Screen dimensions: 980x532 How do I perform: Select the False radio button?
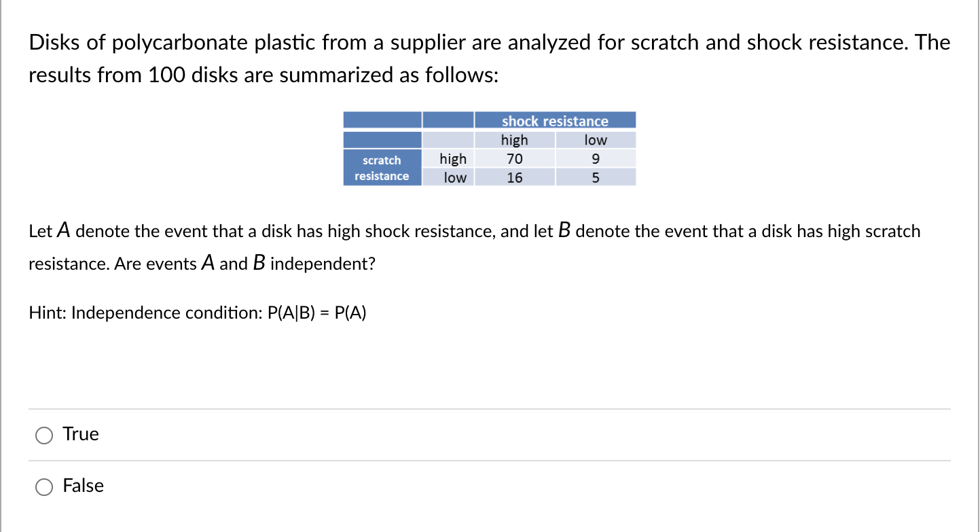coord(43,487)
